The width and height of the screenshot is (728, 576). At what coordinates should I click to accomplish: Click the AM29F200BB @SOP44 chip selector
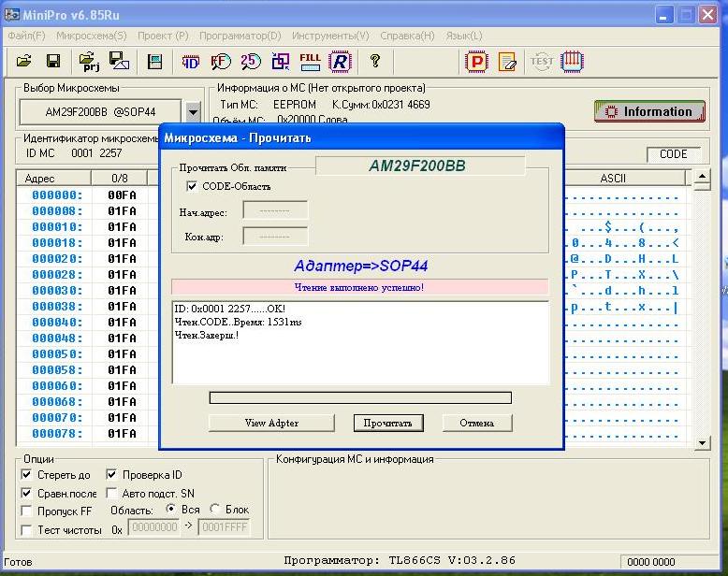coord(100,112)
